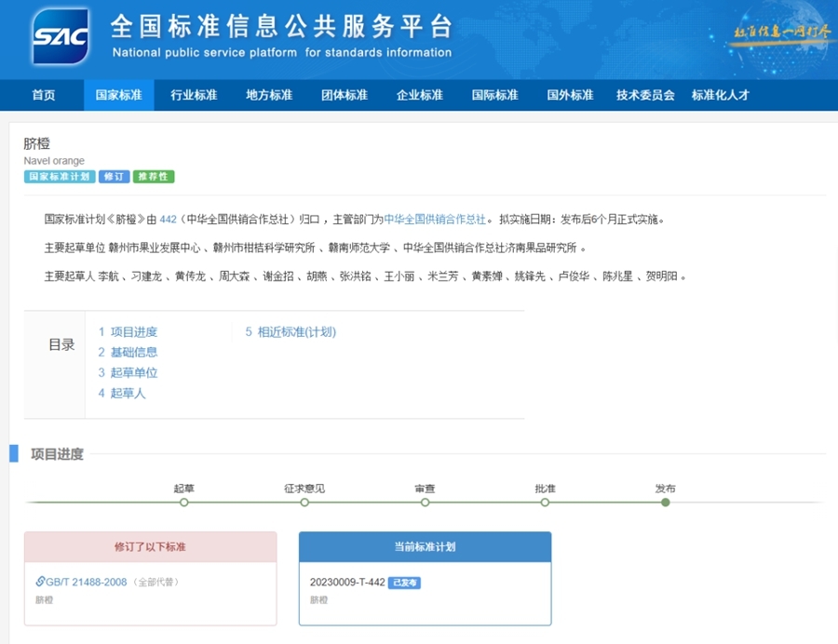
Task: Select the 征求意见 progress stage marker
Action: 304,502
